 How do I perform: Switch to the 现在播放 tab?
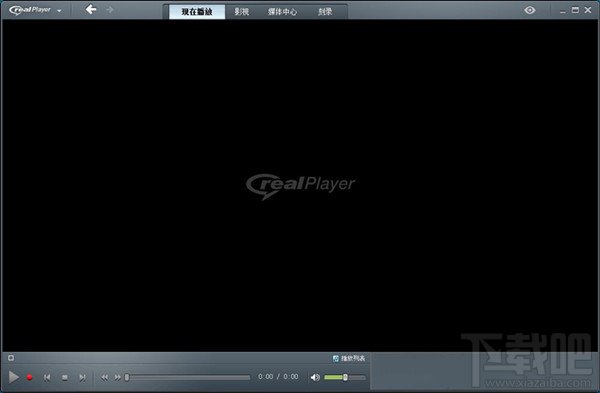tap(197, 11)
